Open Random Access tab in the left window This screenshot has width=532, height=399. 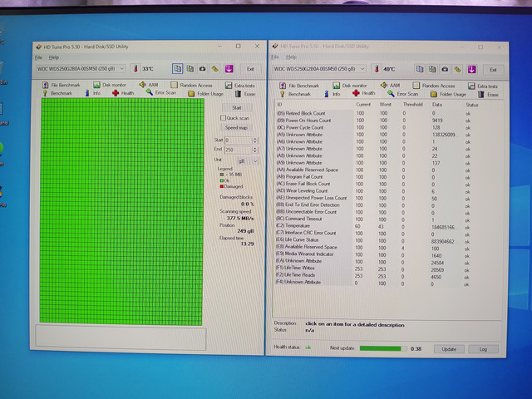[192, 85]
